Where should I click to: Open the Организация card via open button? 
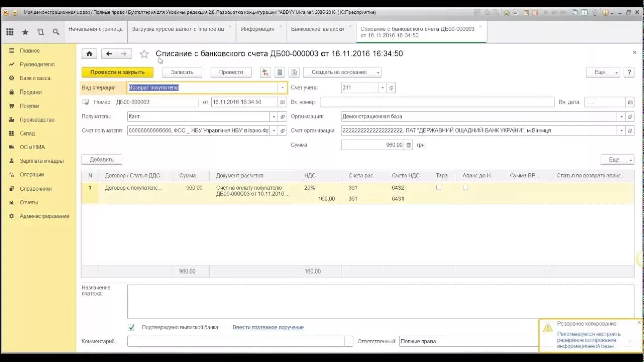point(630,116)
